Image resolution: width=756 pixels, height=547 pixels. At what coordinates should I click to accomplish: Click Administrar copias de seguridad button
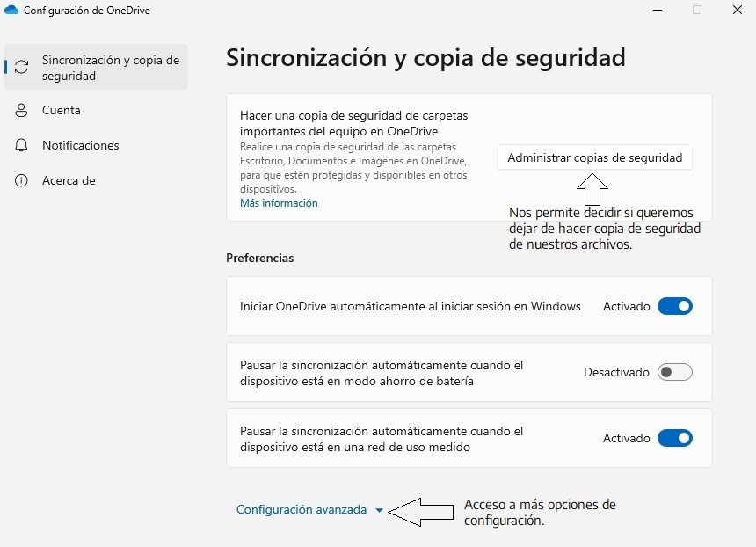click(x=594, y=157)
